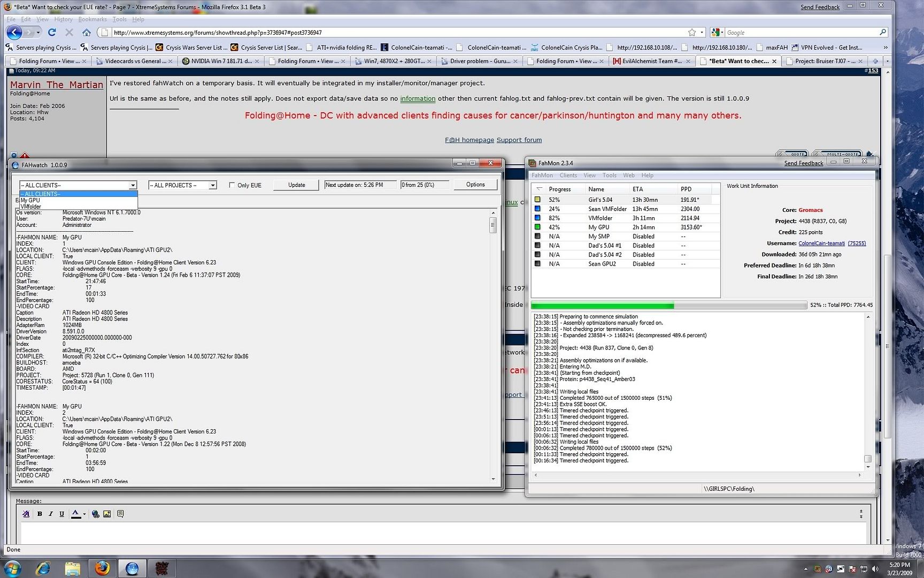The width and height of the screenshot is (924, 578).
Task: Insert image icon in message editor
Action: point(107,514)
